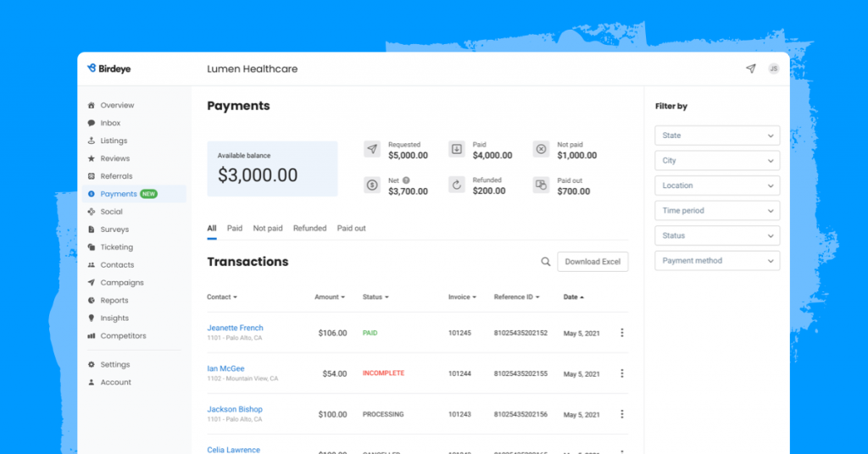Sort by Status column header
This screenshot has height=454, width=868.
coord(376,297)
